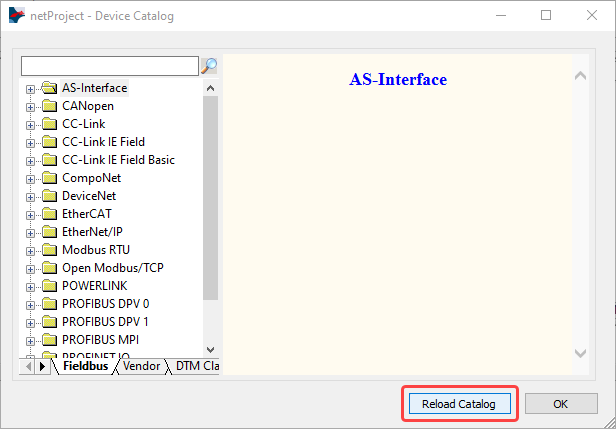Select the AS-Interface tree item
The image size is (616, 429).
[x=95, y=88]
